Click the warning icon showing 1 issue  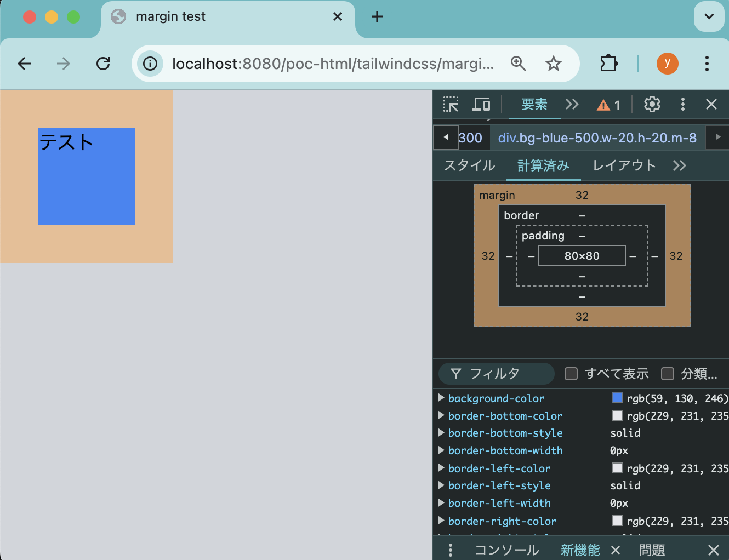point(604,105)
